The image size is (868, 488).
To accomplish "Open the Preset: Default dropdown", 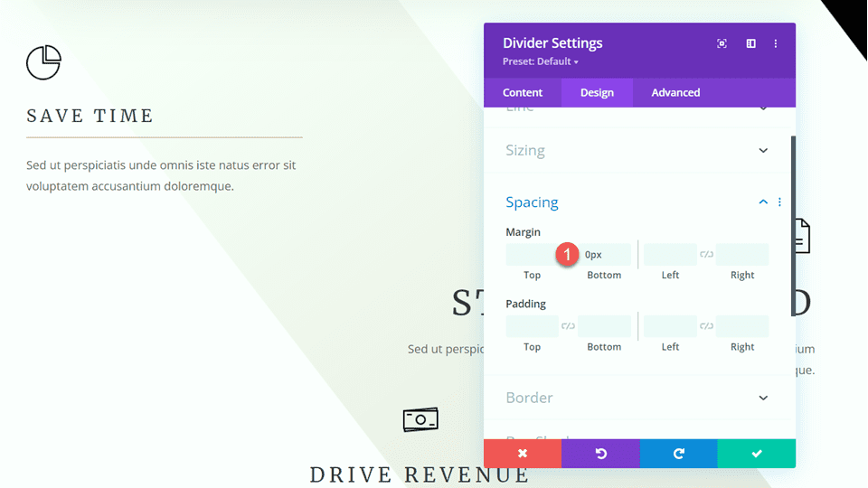I will click(541, 61).
